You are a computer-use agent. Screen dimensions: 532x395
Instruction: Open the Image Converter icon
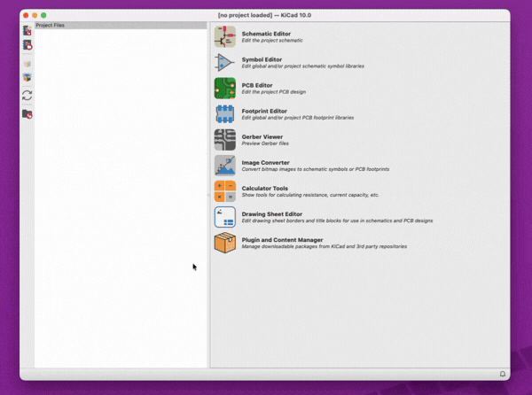tap(225, 166)
